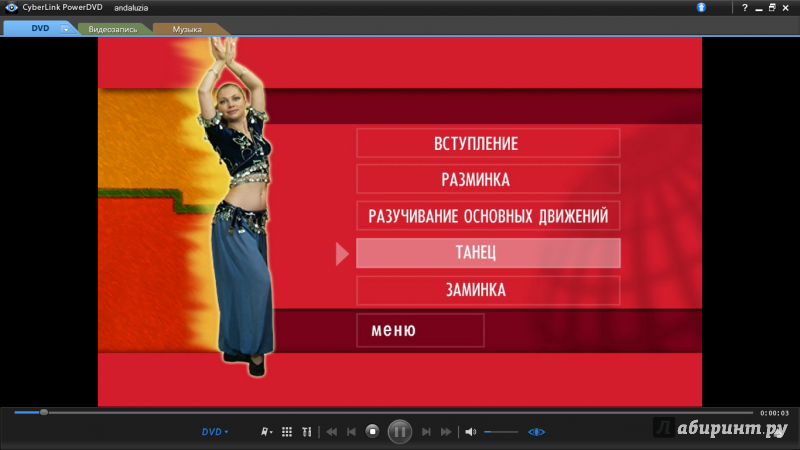Select РАЗМИНКА in the DVD menu

pos(488,179)
